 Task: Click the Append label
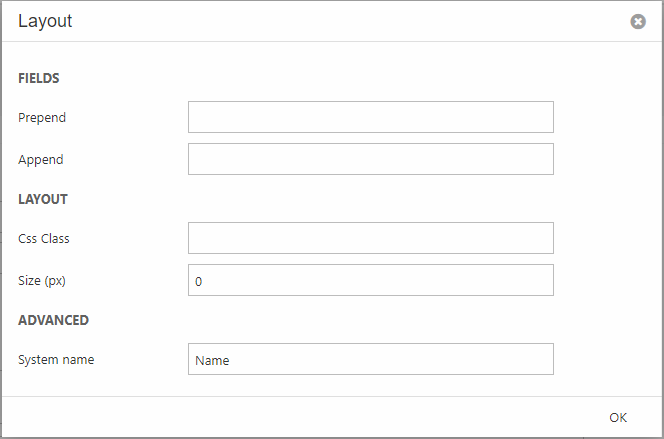41,159
